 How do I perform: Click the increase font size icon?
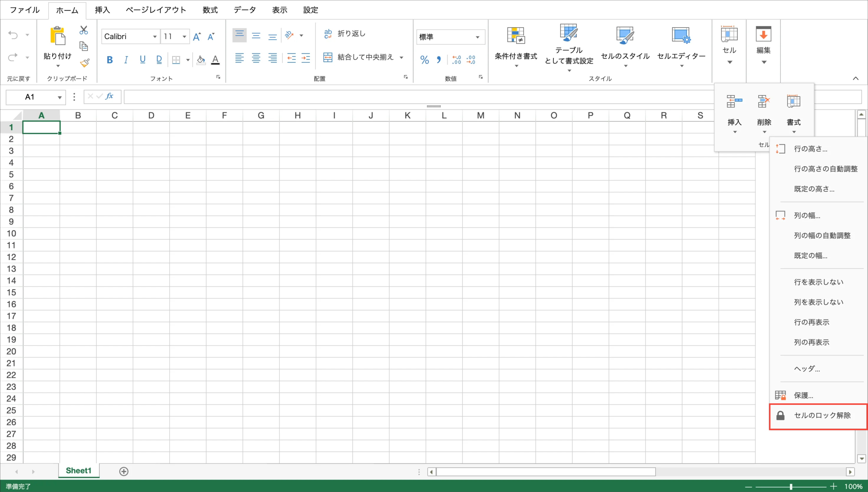click(x=197, y=37)
